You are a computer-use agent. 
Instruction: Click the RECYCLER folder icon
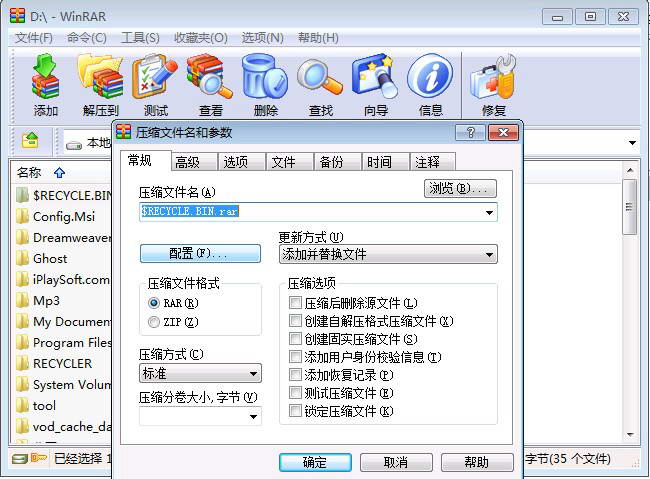pyautogui.click(x=22, y=363)
